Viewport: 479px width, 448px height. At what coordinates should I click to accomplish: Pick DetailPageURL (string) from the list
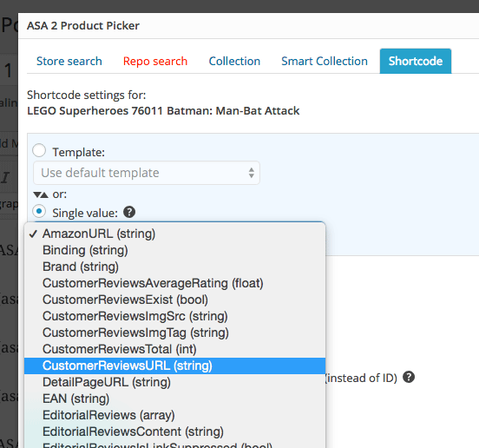coord(174,382)
